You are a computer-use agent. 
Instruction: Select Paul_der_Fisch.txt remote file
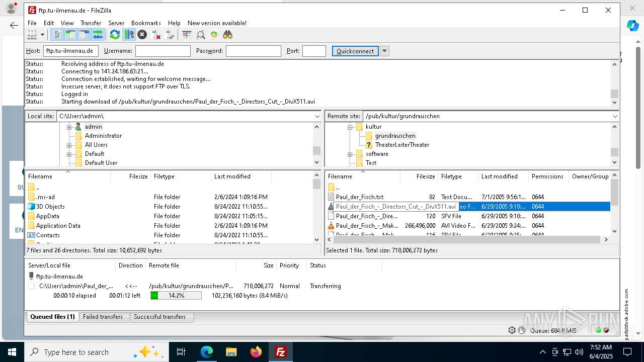click(x=360, y=197)
